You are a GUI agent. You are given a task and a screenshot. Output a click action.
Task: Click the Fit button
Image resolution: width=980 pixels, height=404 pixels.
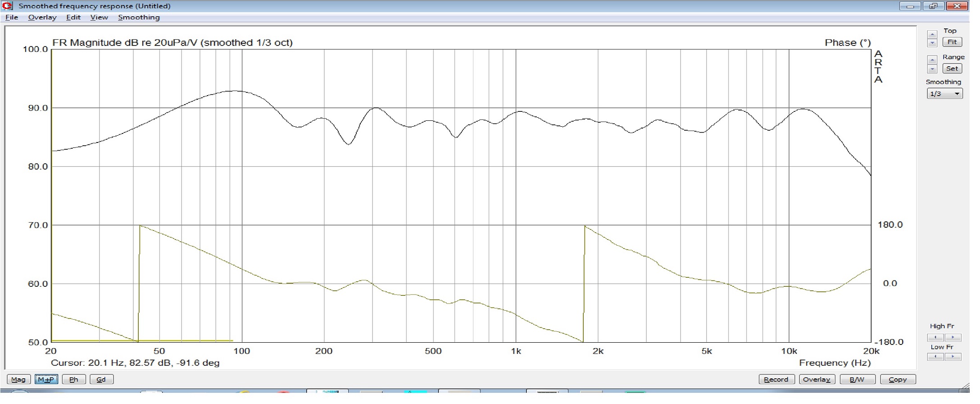click(952, 42)
